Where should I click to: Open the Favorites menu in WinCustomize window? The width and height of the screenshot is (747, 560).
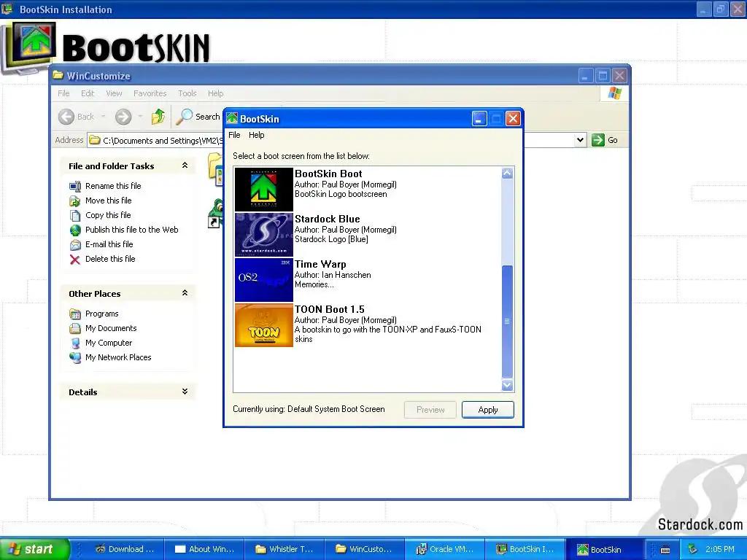click(150, 93)
